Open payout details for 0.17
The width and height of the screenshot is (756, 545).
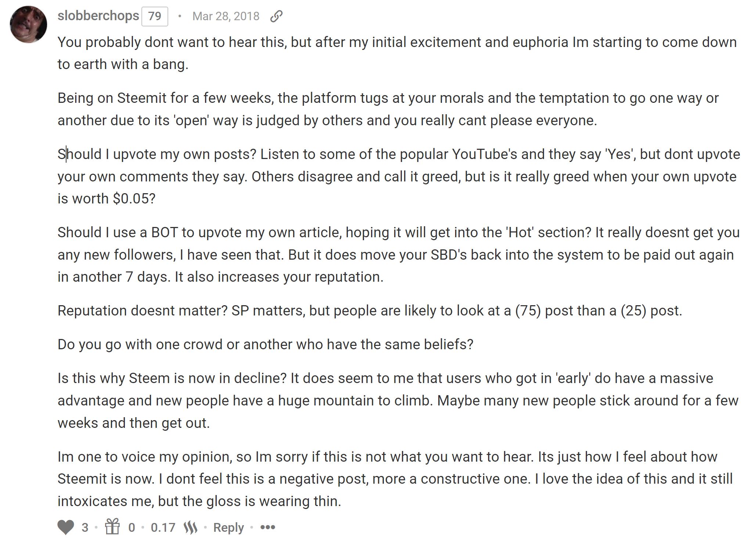tap(163, 527)
